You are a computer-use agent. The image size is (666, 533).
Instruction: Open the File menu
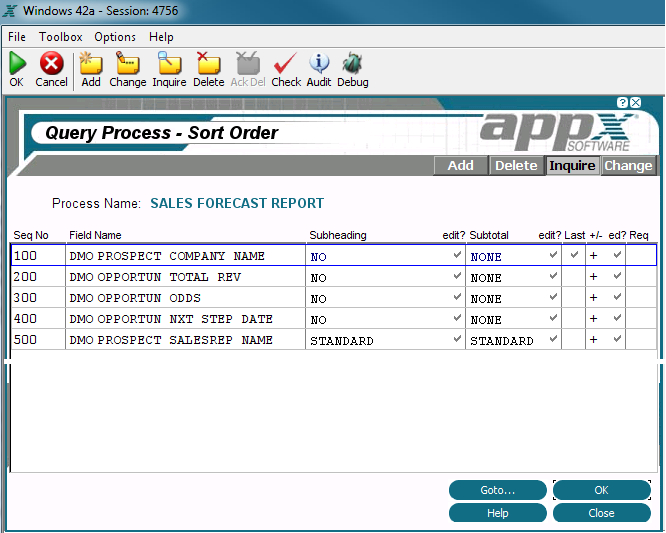pos(17,37)
